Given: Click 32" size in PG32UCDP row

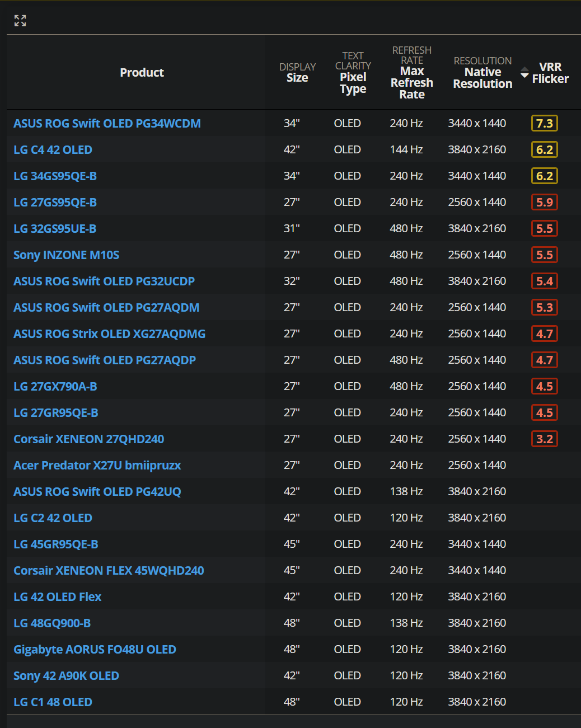Looking at the screenshot, I should 292,281.
